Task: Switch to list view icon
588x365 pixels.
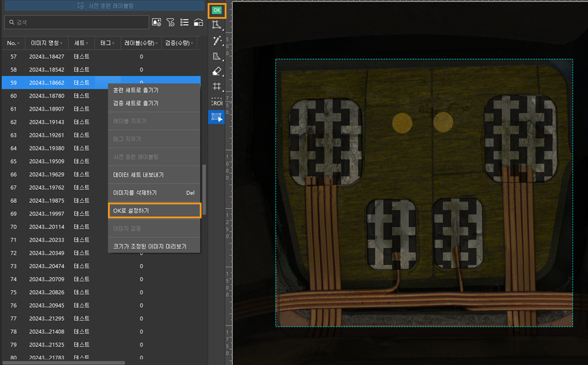Action: click(x=184, y=22)
